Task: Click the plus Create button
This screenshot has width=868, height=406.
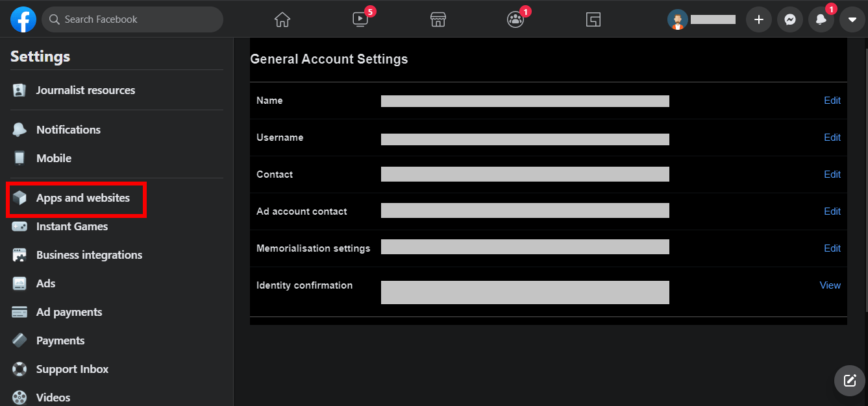Action: [x=758, y=19]
